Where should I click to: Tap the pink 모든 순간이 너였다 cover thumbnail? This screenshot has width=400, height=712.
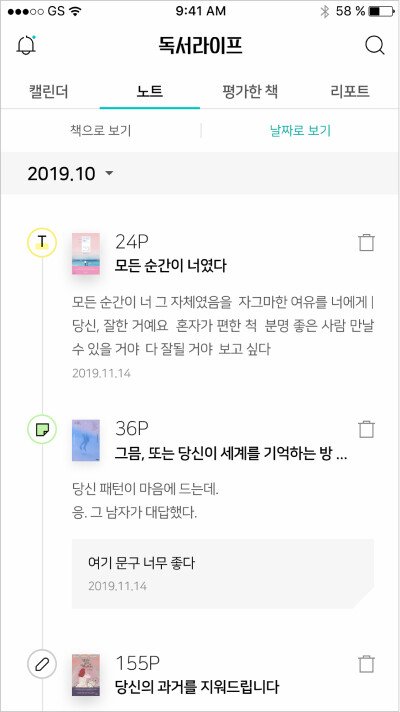coord(86,254)
